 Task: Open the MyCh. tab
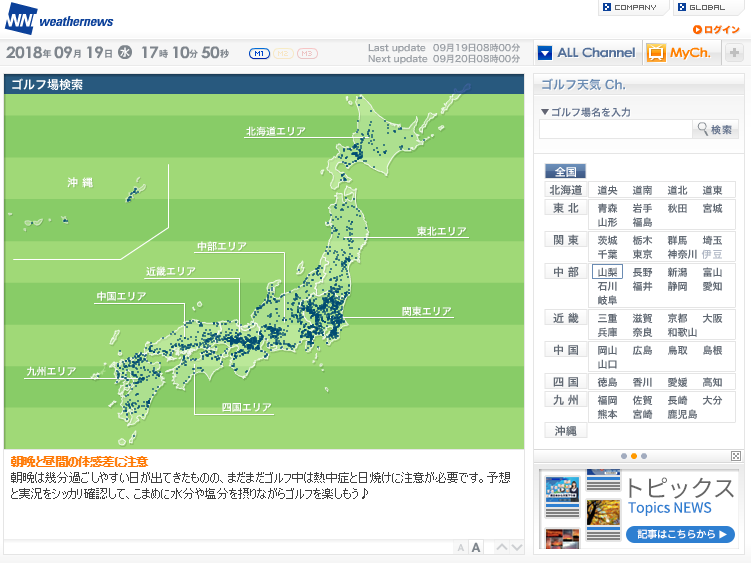(x=680, y=53)
